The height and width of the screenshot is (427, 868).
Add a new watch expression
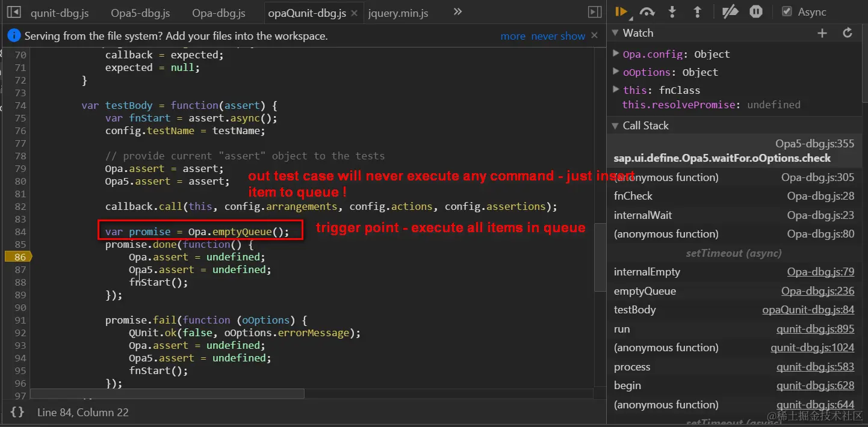click(822, 33)
